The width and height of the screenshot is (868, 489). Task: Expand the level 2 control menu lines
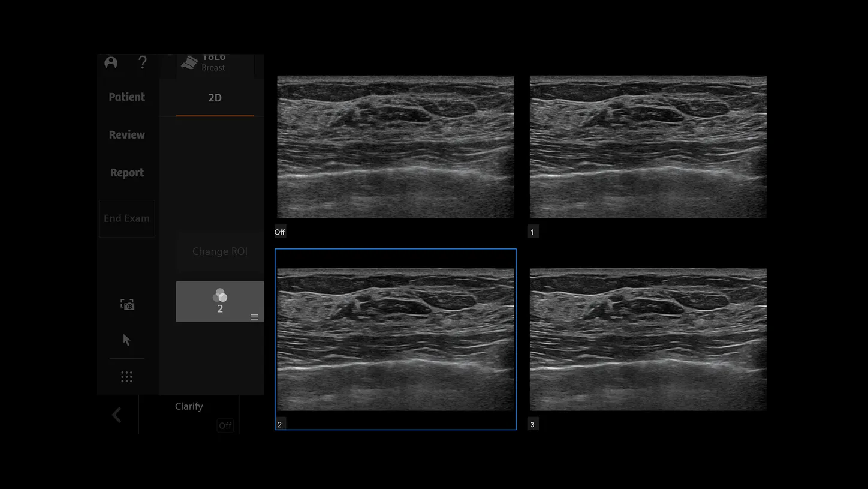[x=254, y=317]
